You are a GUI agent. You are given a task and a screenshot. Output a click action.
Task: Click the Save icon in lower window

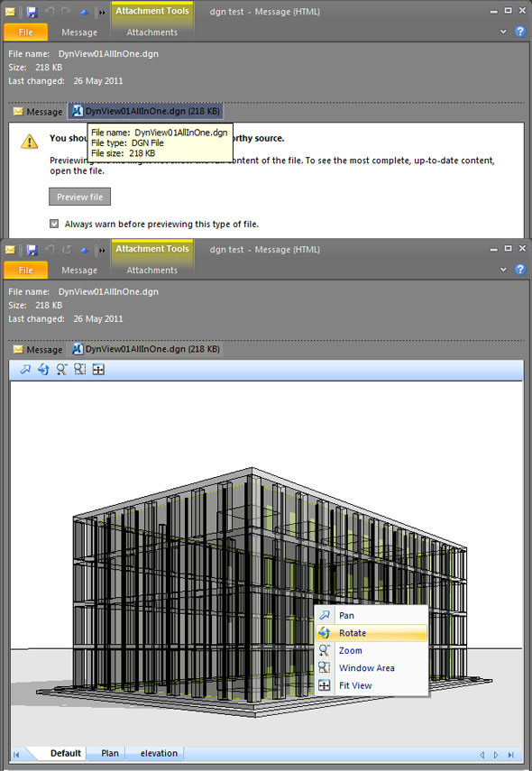[x=32, y=250]
